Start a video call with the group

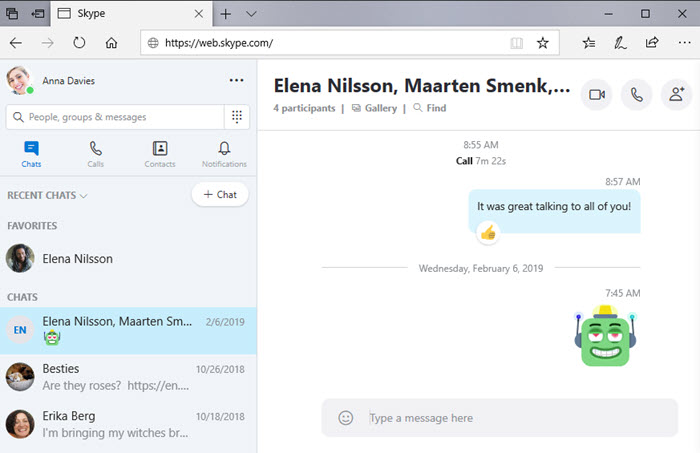click(596, 94)
